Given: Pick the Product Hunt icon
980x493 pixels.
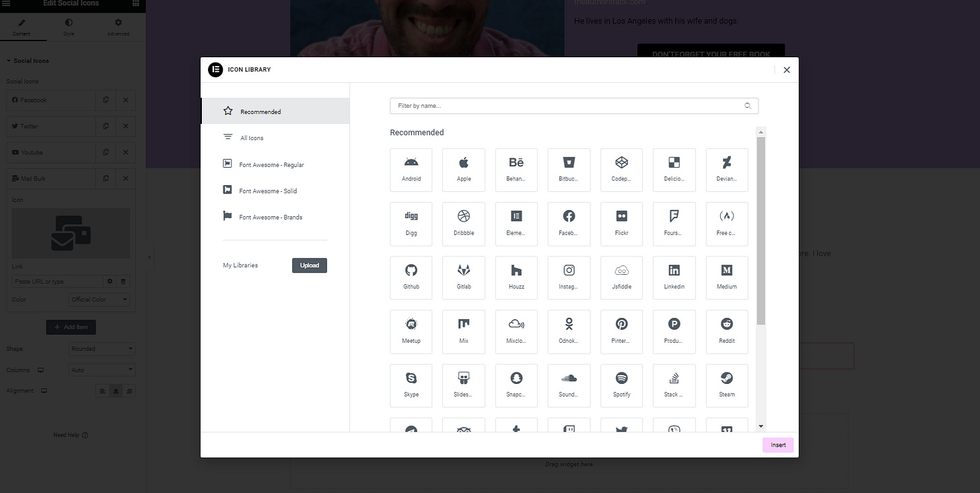Looking at the screenshot, I should click(x=674, y=331).
